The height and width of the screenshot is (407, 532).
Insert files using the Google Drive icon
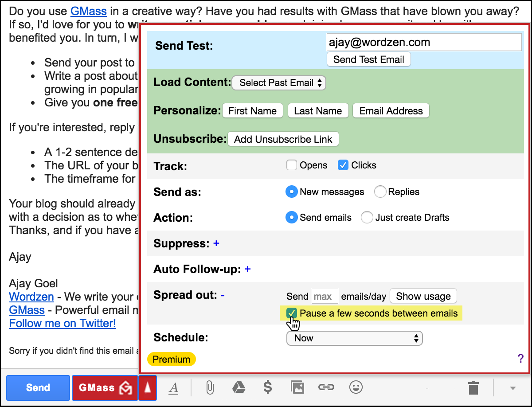pos(239,388)
